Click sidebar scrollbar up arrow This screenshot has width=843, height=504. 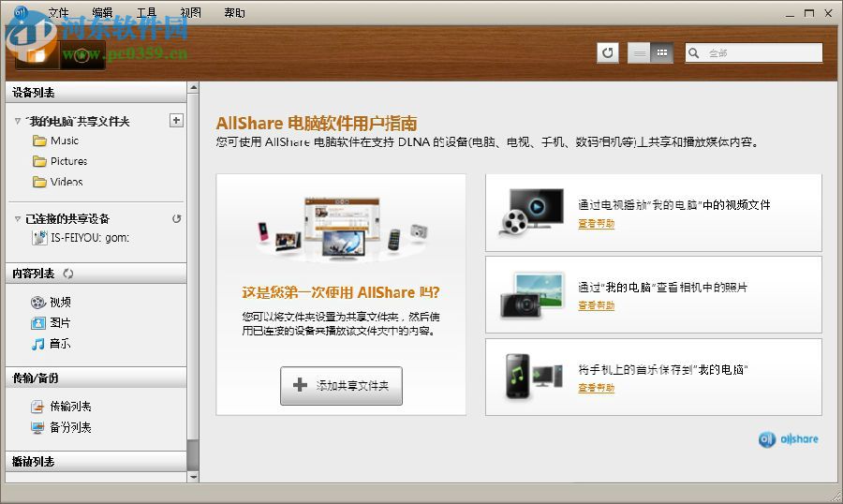194,86
